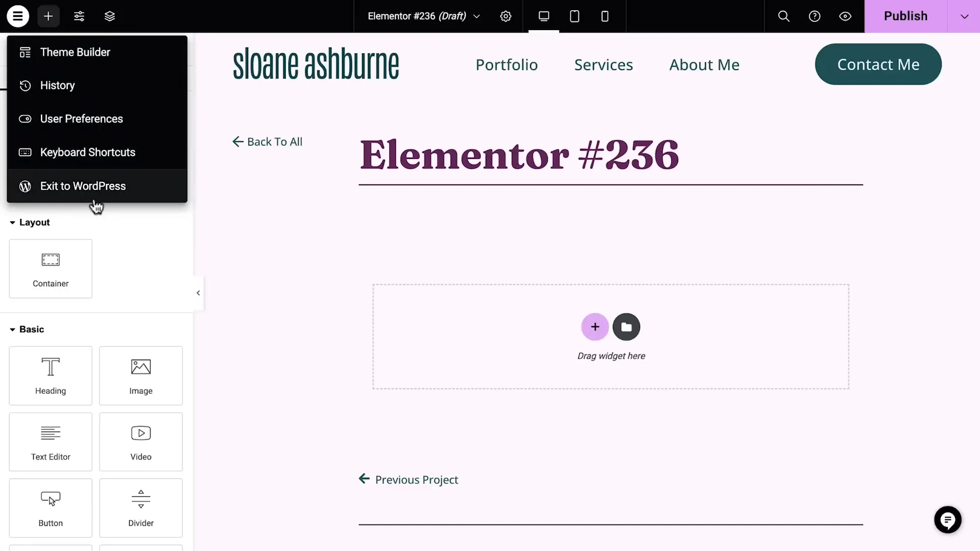Click the Publish button

click(906, 15)
